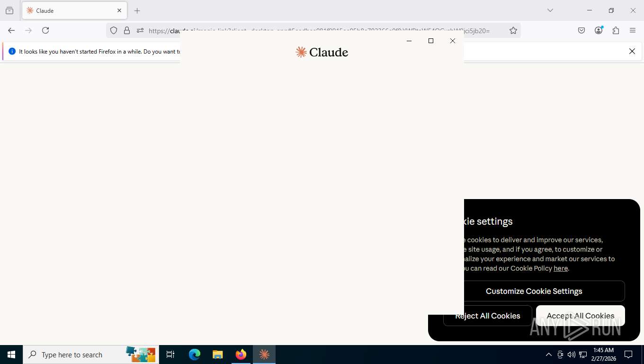This screenshot has height=364, width=644.
Task: Reload the current Firefox page
Action: (45, 30)
